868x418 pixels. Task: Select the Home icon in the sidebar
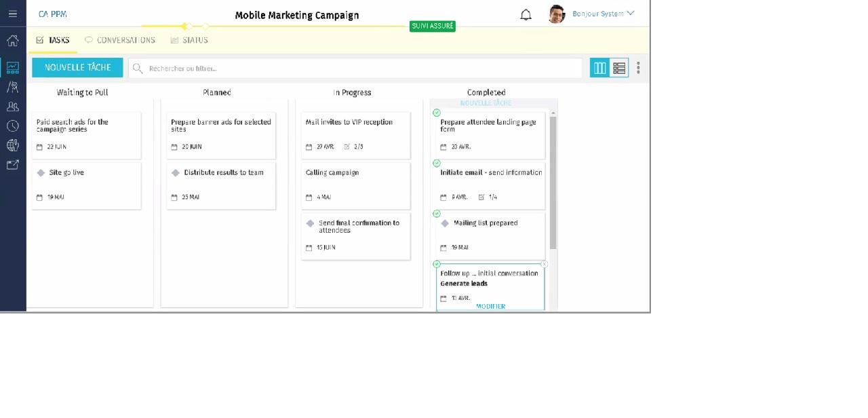click(x=12, y=41)
